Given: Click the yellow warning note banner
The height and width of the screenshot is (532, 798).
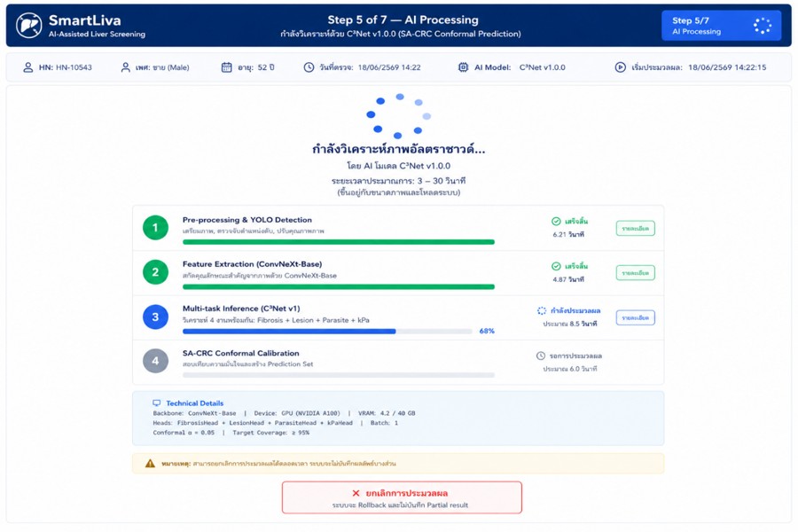Looking at the screenshot, I should 398,463.
